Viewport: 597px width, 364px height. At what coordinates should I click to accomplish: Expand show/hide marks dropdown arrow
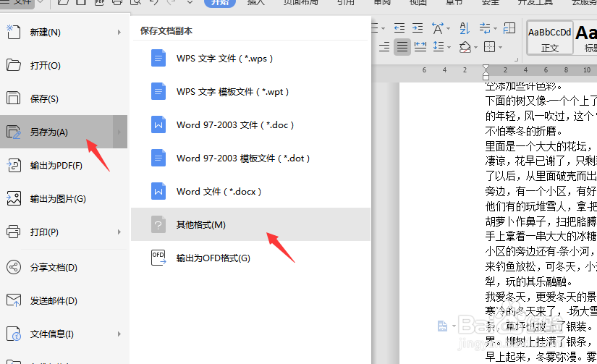pyautogui.click(x=495, y=28)
